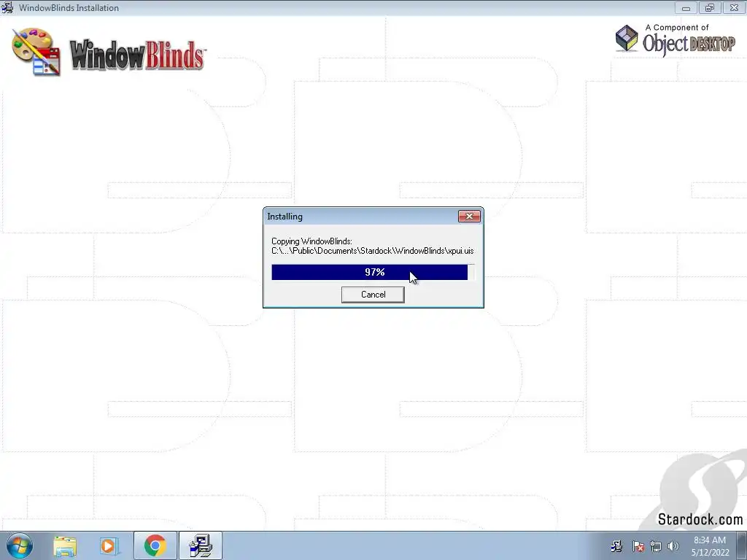
Task: Open the network status tray icon
Action: click(x=656, y=546)
